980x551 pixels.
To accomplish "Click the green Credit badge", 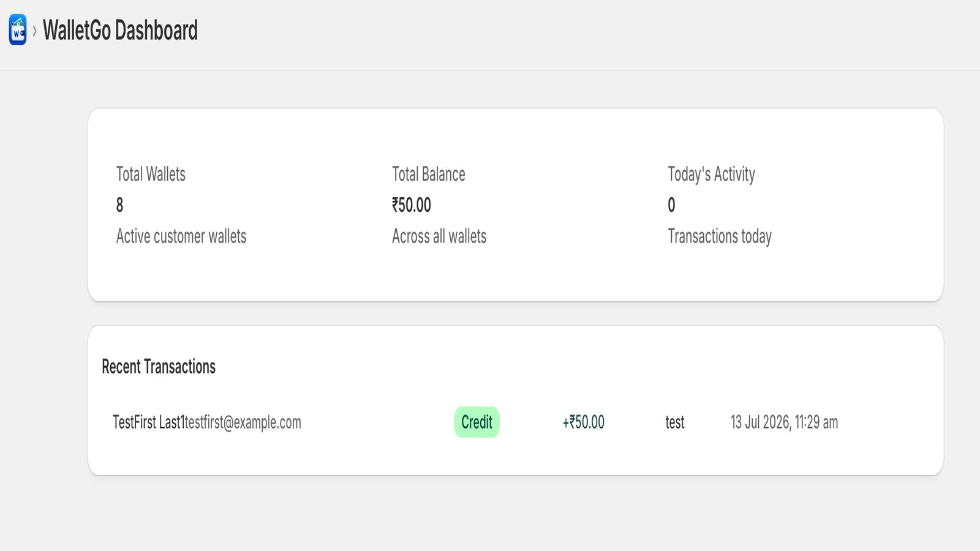I will coord(477,422).
